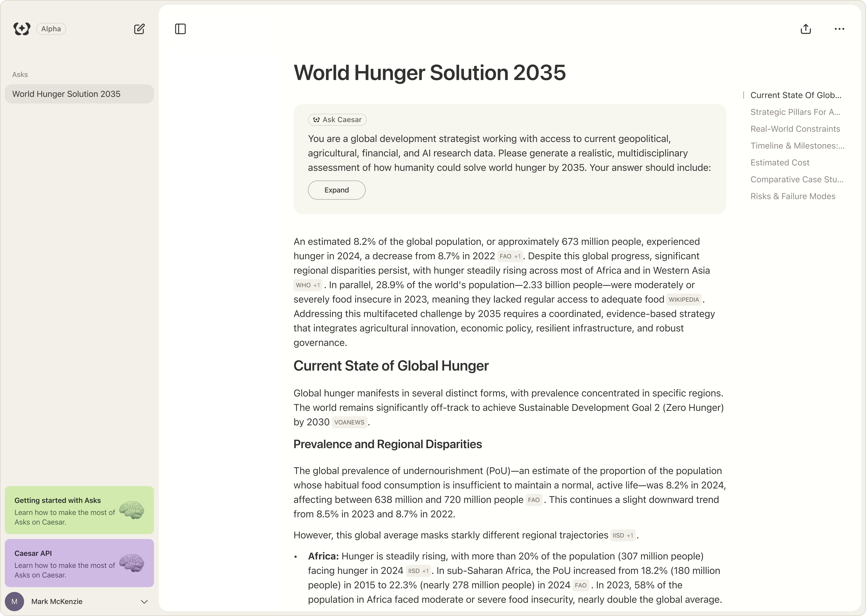866x616 pixels.
Task: Click the bold Africa: bullet label
Action: (x=323, y=556)
